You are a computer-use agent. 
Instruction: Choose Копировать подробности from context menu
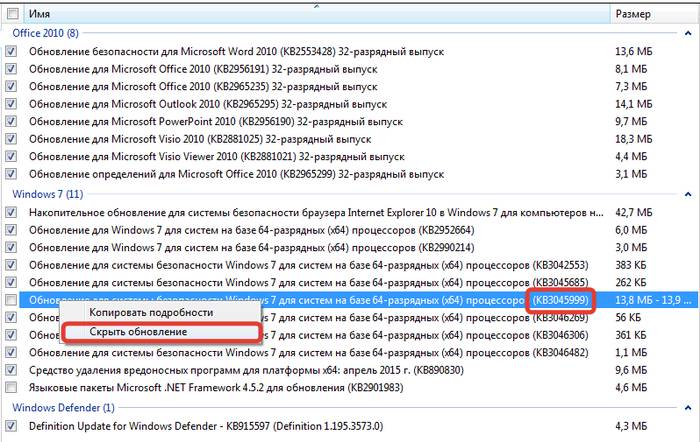coord(151,313)
